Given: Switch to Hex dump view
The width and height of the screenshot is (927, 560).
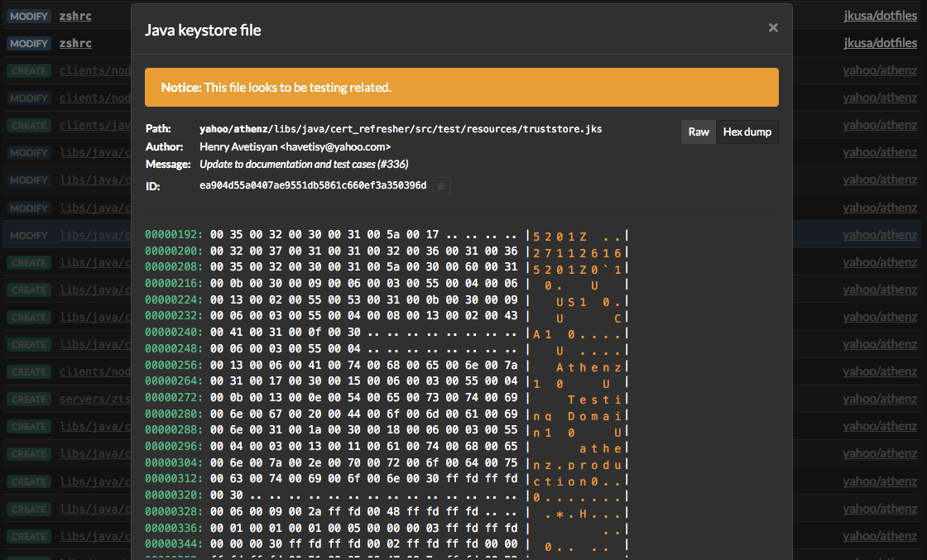Looking at the screenshot, I should coord(747,132).
